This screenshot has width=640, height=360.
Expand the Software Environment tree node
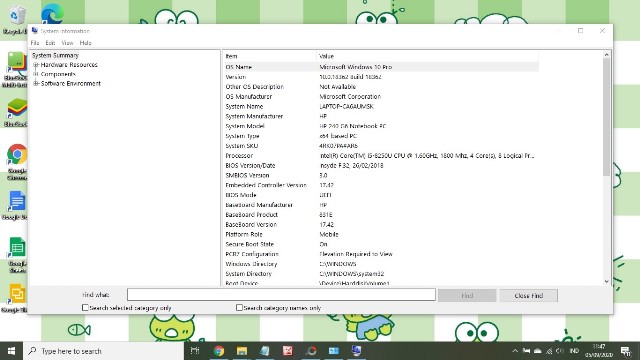36,83
